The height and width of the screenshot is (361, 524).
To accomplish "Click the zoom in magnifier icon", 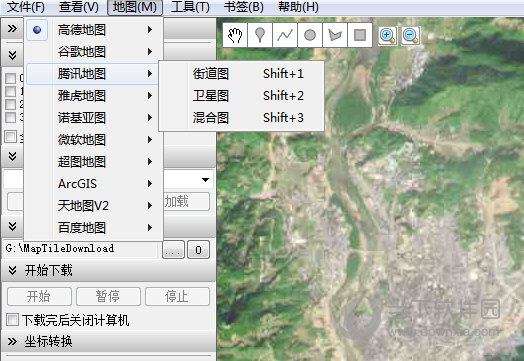I will pos(388,35).
